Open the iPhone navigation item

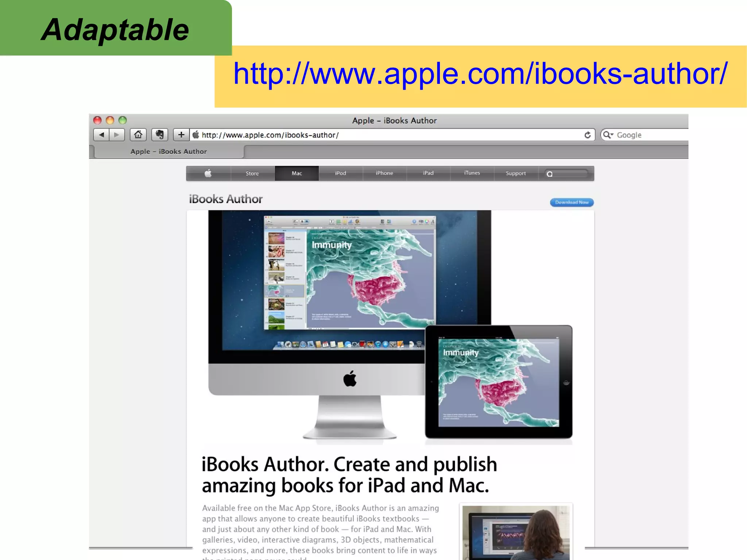tap(384, 173)
